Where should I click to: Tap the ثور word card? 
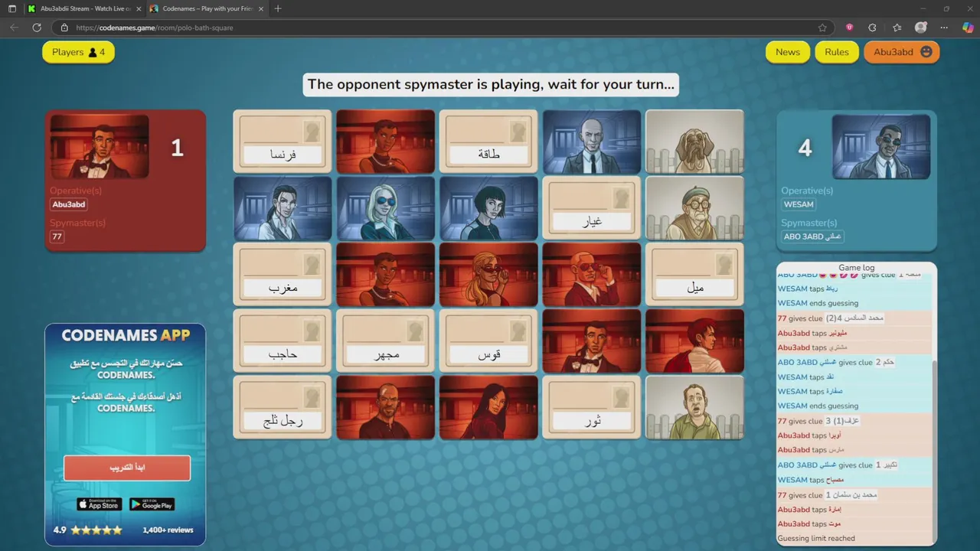tap(592, 407)
